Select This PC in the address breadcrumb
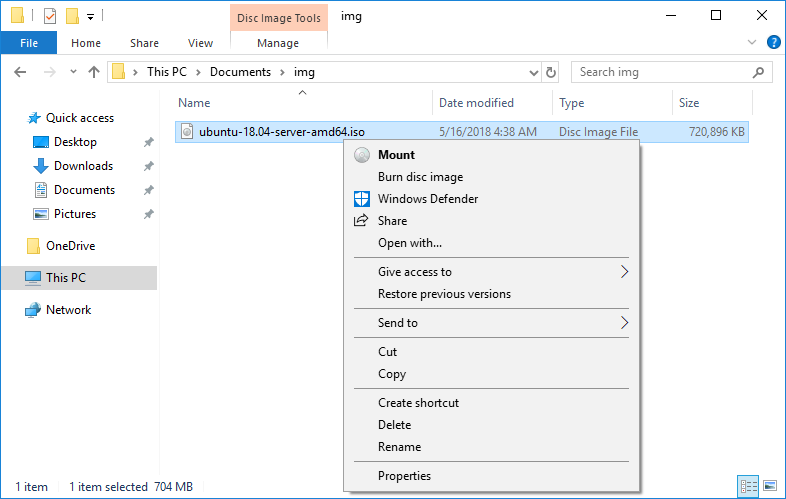Viewport: 786px width, 499px height. point(166,72)
